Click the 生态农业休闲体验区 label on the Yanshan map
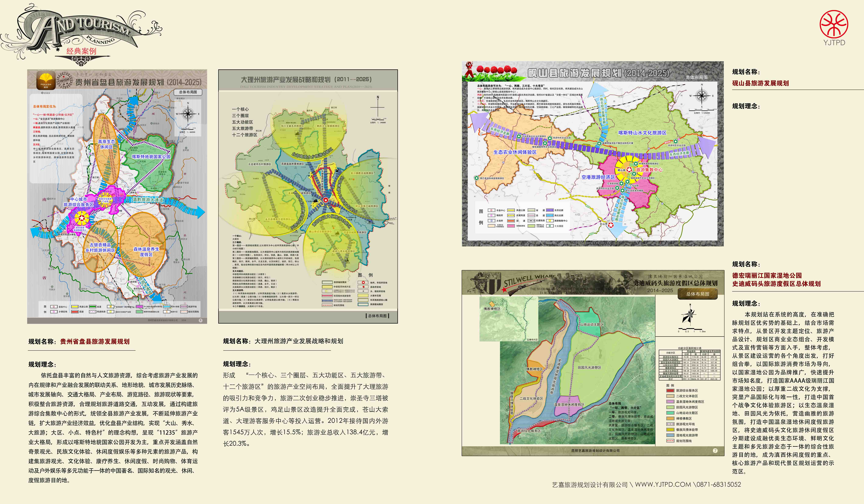Image resolution: width=864 pixels, height=504 pixels. [x=515, y=152]
